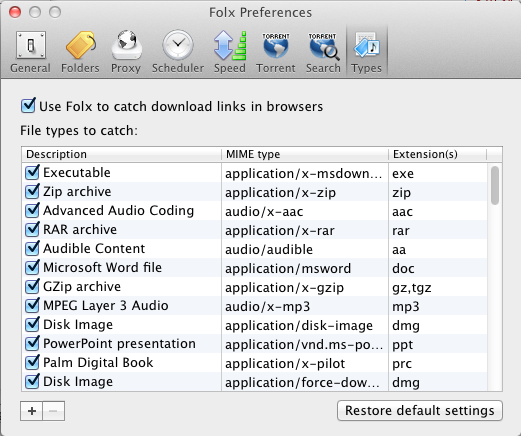Select the audio/x-mp3 MIME cell

[x=305, y=306]
